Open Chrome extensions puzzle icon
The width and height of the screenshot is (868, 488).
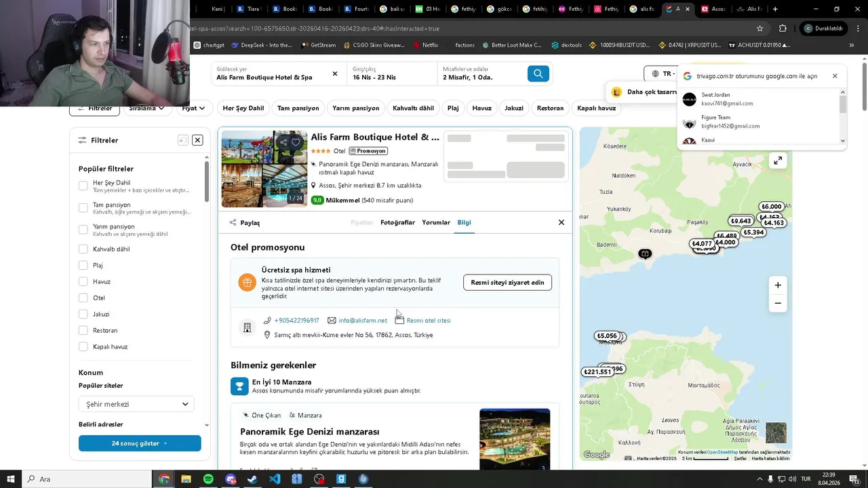click(x=783, y=28)
